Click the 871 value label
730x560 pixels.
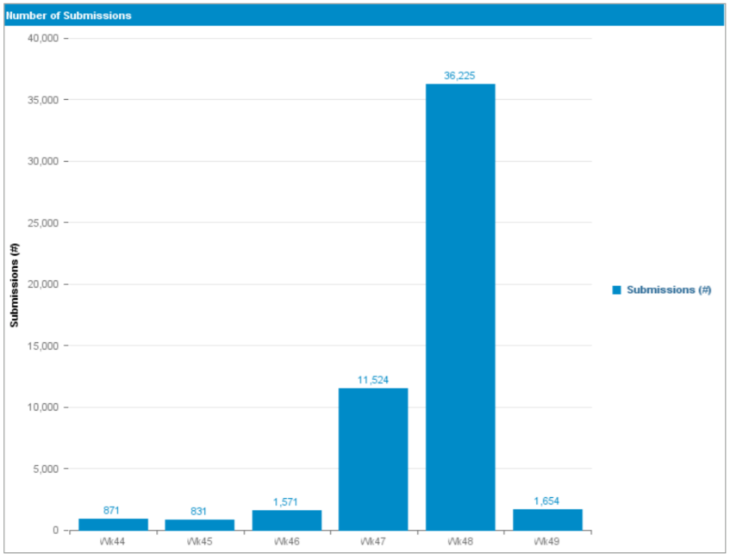click(112, 511)
